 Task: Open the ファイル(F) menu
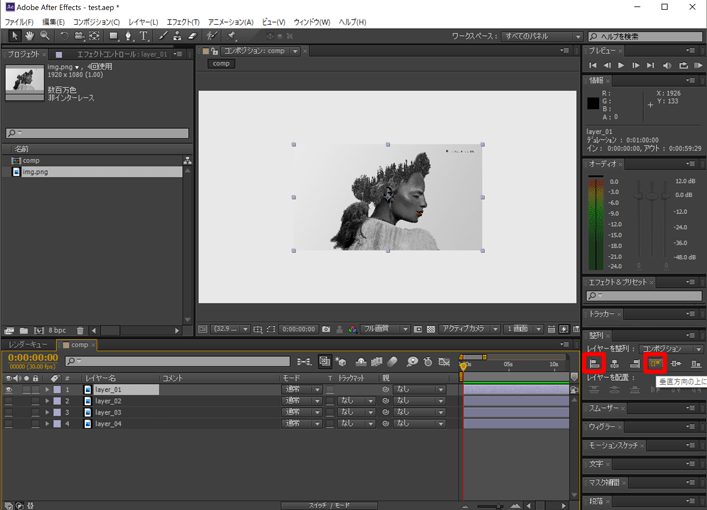[x=19, y=22]
